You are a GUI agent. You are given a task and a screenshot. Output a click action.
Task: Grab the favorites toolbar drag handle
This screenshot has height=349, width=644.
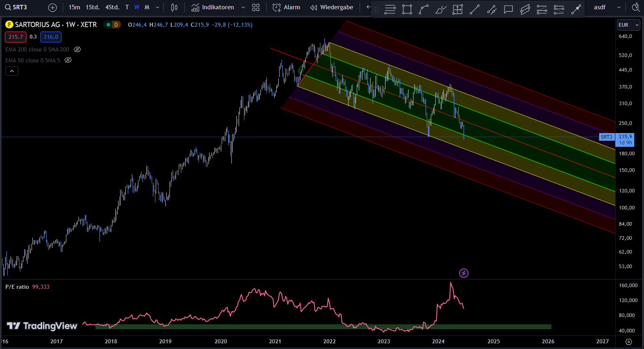[x=376, y=9]
